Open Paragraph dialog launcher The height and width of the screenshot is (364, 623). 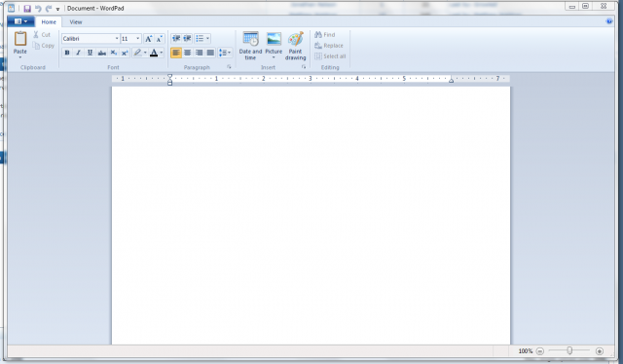[x=229, y=67]
